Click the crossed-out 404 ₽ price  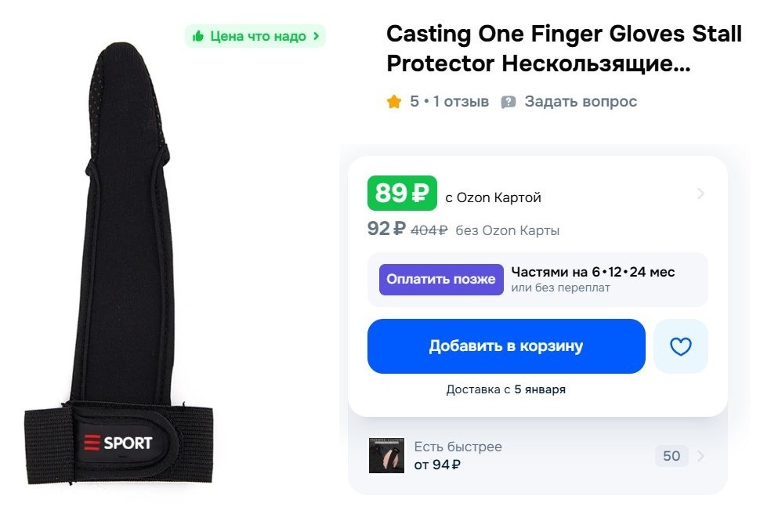pos(429,230)
